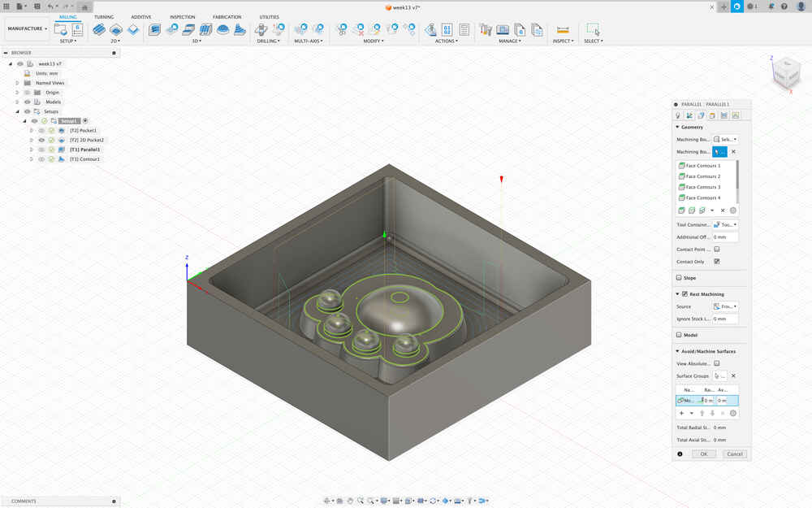Click the Select tool icon
The width and height of the screenshot is (812, 508).
pyautogui.click(x=593, y=29)
